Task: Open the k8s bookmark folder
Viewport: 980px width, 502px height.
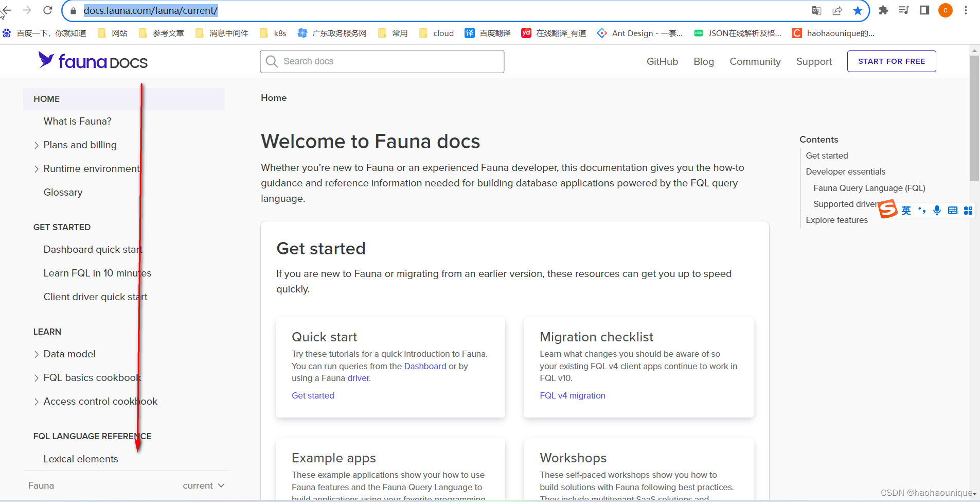Action: [273, 33]
